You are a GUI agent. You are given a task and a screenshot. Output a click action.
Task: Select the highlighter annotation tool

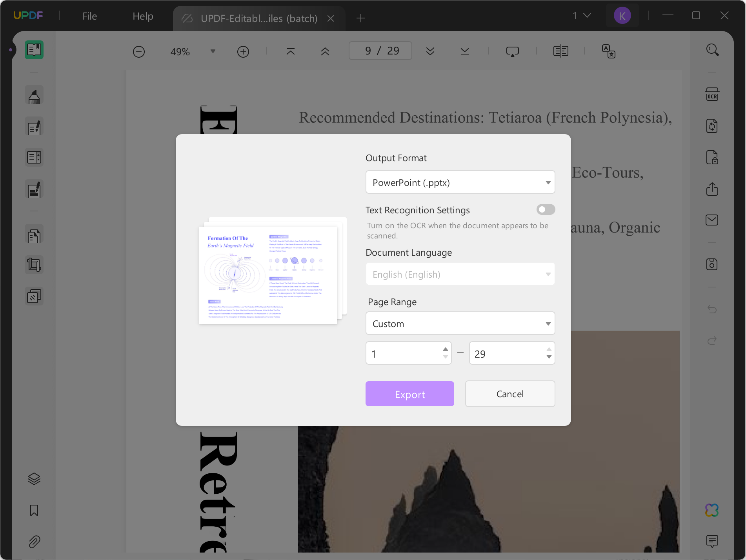pyautogui.click(x=34, y=95)
